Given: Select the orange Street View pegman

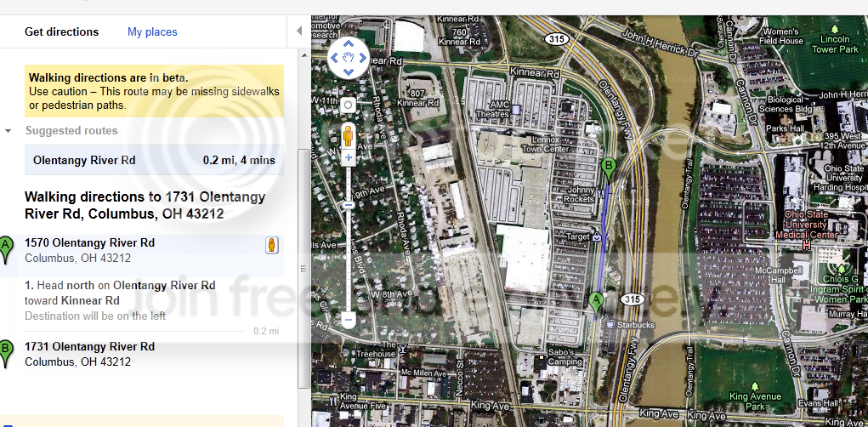Looking at the screenshot, I should [348, 136].
